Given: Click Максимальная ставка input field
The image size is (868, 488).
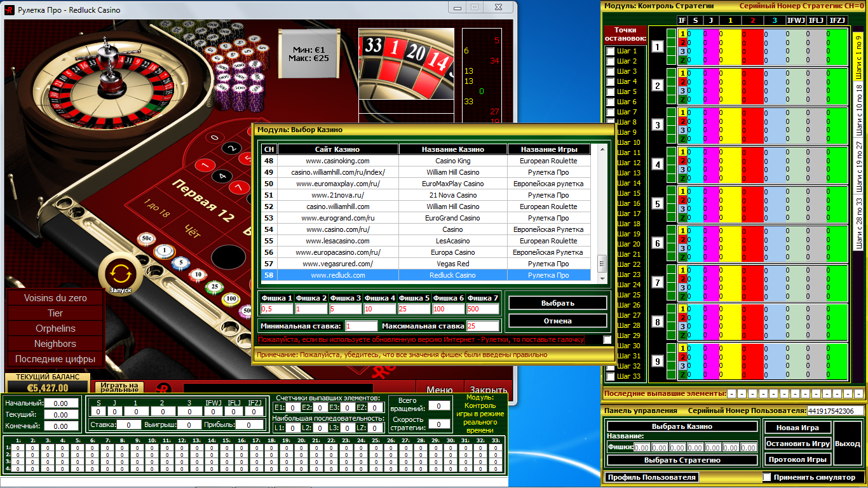Looking at the screenshot, I should click(x=482, y=326).
